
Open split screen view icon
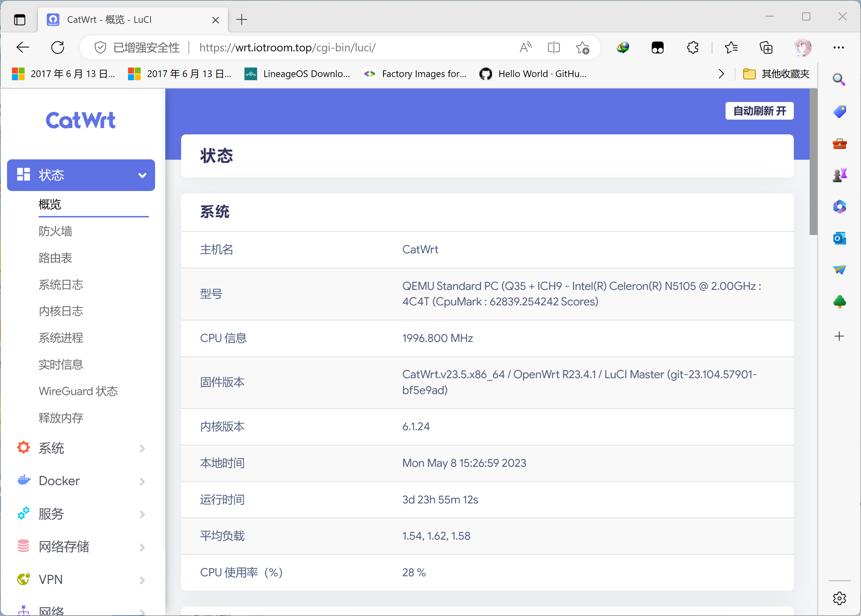click(x=554, y=47)
